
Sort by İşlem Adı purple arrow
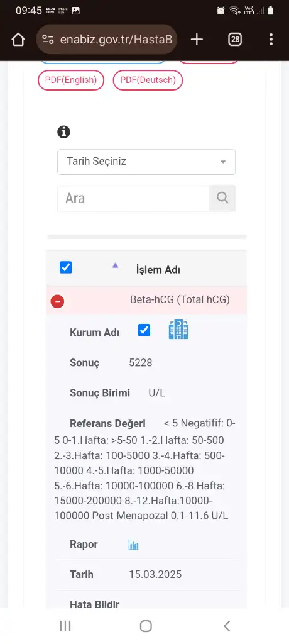pyautogui.click(x=116, y=266)
